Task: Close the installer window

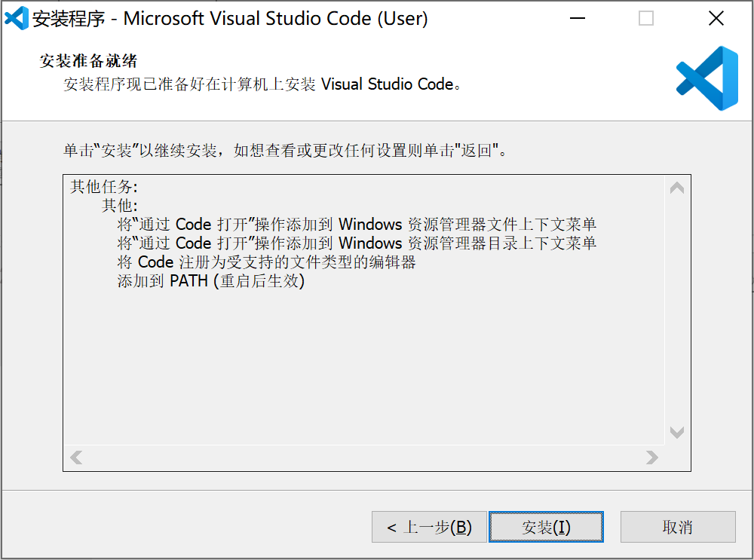Action: [x=716, y=18]
